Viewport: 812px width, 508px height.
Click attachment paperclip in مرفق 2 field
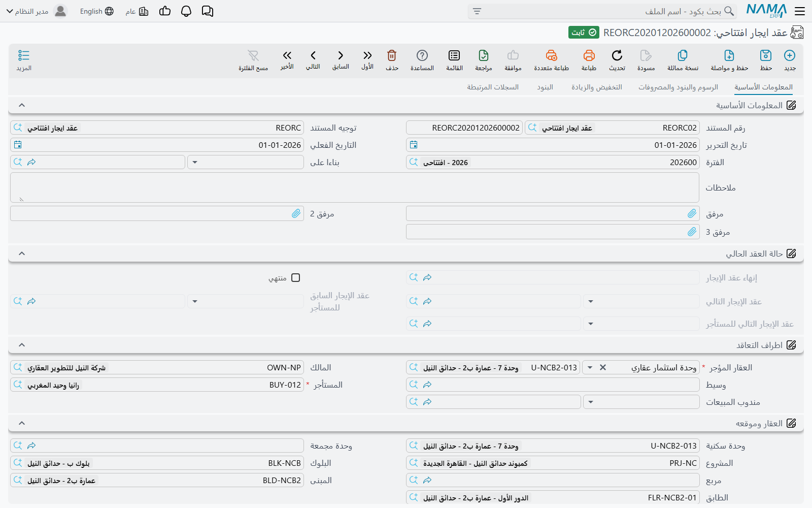pos(296,214)
